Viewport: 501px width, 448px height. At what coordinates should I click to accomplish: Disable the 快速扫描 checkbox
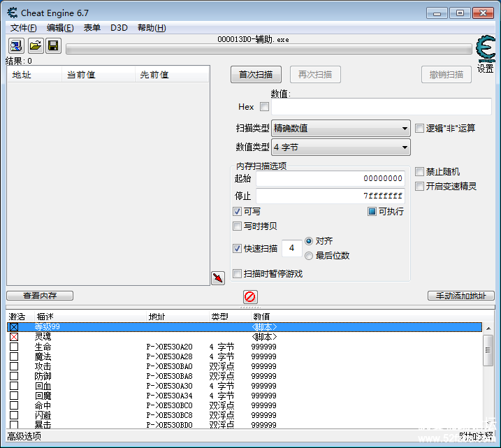(x=238, y=249)
